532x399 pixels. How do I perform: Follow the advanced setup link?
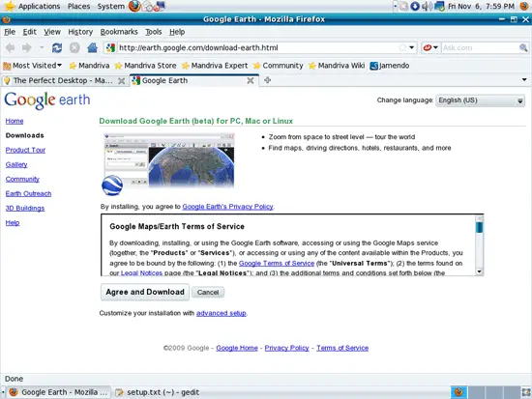point(221,313)
